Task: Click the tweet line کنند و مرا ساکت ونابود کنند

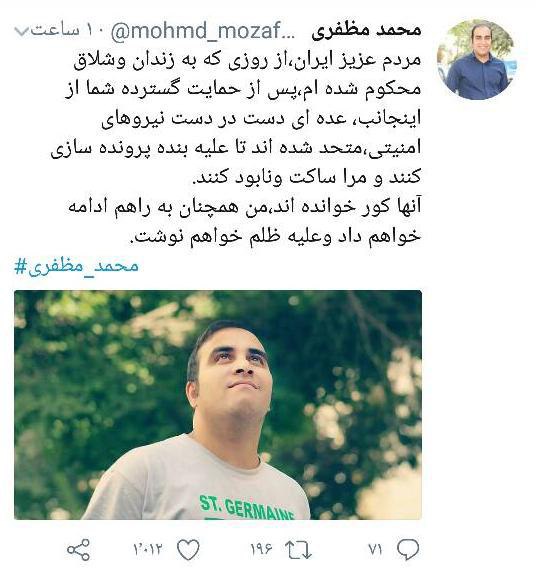Action: tap(307, 178)
